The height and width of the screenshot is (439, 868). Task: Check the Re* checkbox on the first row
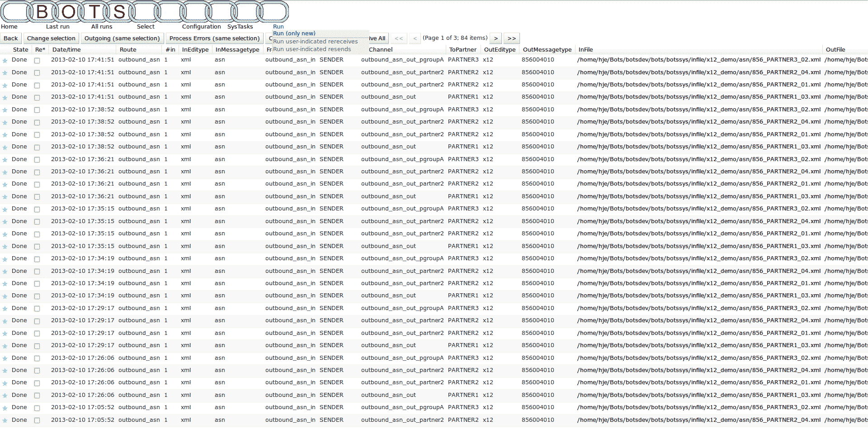(x=37, y=60)
